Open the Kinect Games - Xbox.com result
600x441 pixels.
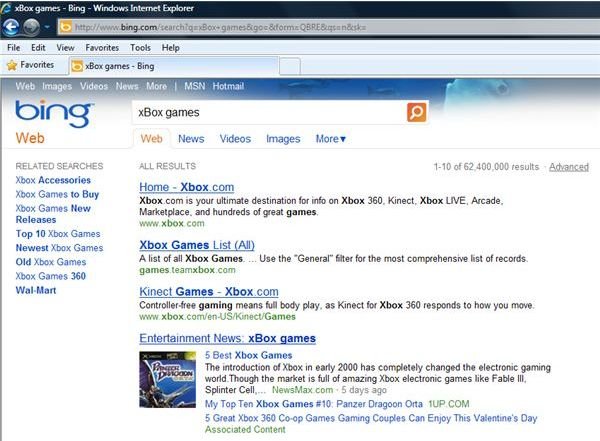(x=209, y=292)
